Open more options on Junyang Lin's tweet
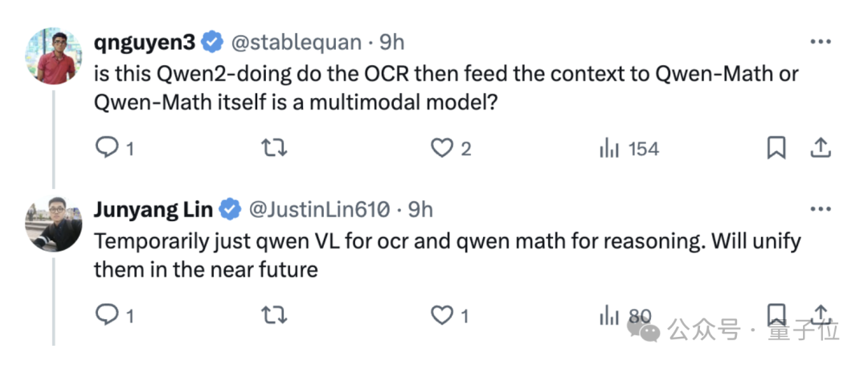868x365 pixels. pos(821,209)
